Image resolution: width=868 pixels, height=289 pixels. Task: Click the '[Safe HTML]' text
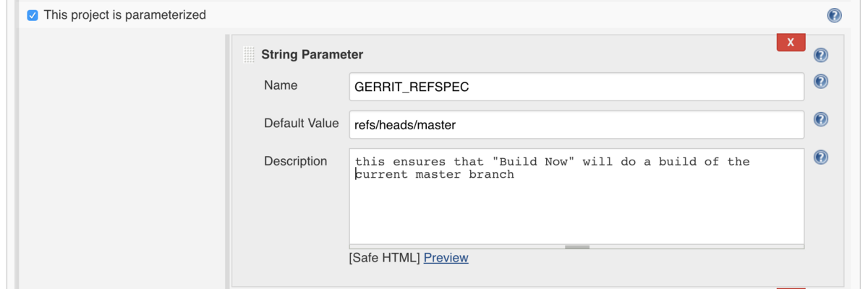click(x=384, y=258)
